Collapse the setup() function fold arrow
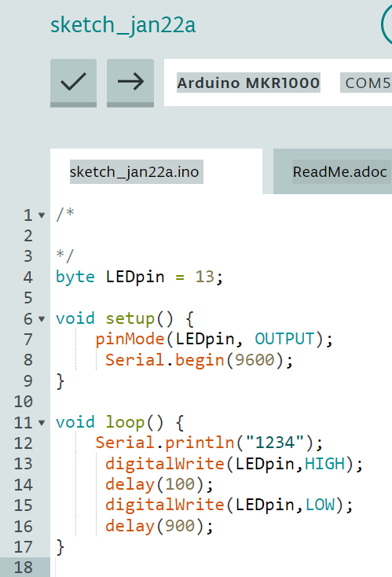Screen dimensions: 392x577 (42, 319)
